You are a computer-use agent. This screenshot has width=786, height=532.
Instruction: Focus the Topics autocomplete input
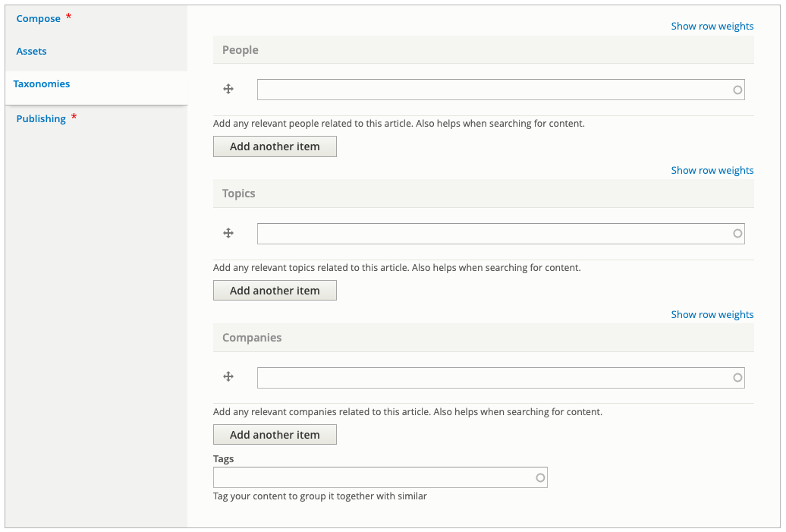click(501, 234)
